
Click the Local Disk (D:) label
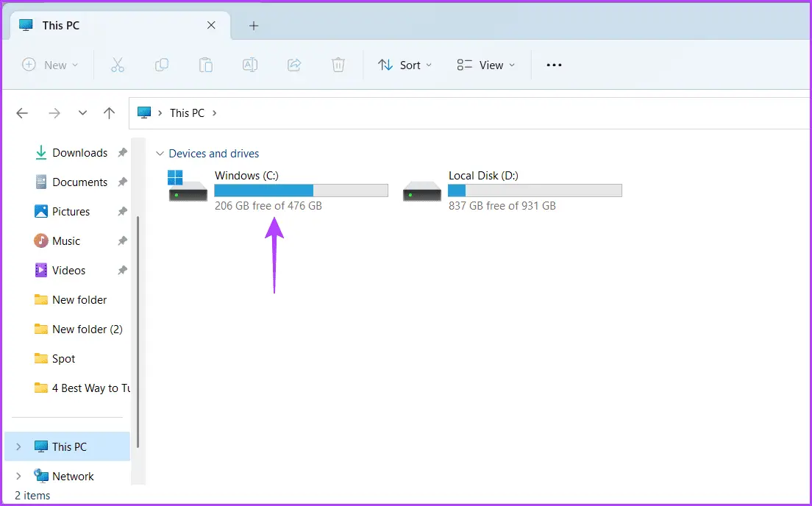pos(484,176)
